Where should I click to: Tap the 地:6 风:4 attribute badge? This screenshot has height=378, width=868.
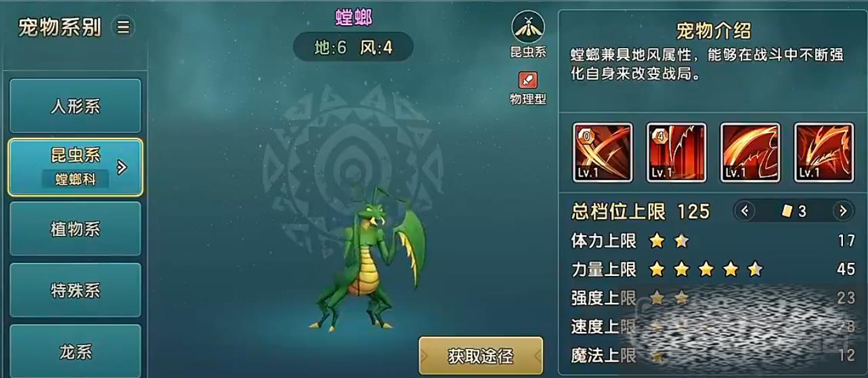coord(353,47)
